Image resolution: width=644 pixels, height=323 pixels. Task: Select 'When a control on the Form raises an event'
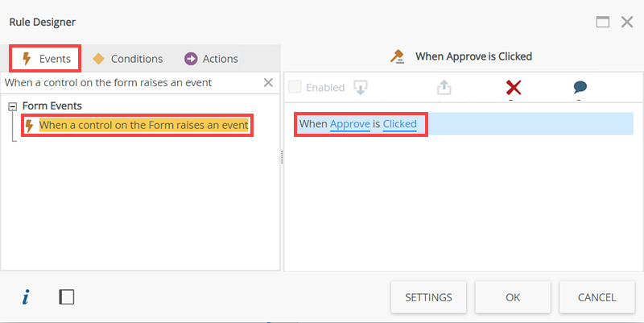[143, 126]
